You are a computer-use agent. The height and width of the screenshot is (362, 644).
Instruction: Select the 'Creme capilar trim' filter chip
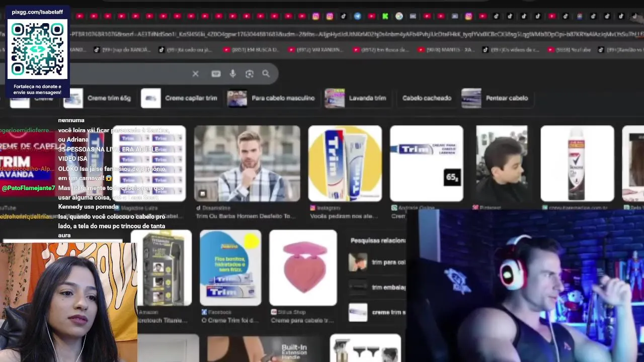(x=181, y=98)
